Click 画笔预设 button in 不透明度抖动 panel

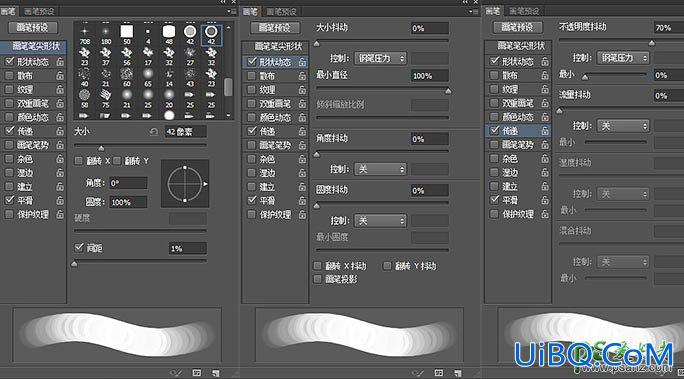pyautogui.click(x=518, y=27)
